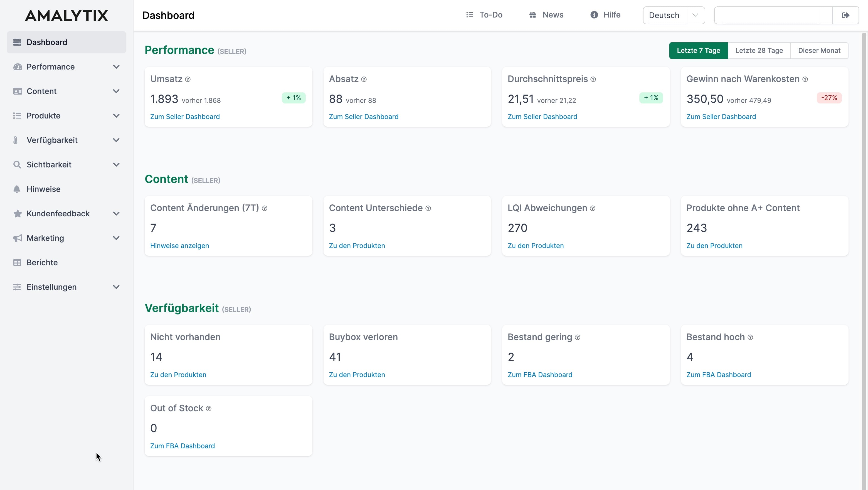Open Dashboard in the sidebar
Screen dimensions: 868x490
pyautogui.click(x=66, y=42)
